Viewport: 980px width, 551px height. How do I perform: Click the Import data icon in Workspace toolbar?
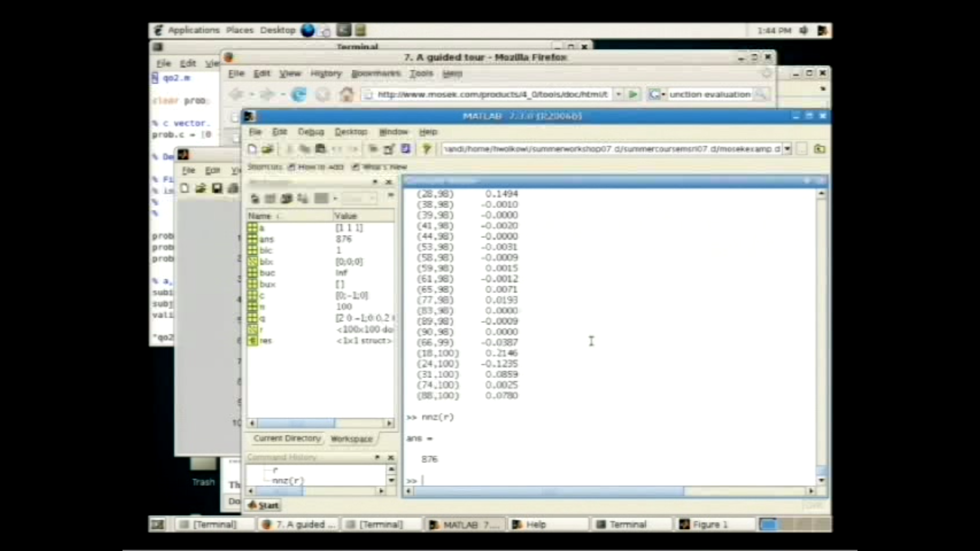pos(286,198)
